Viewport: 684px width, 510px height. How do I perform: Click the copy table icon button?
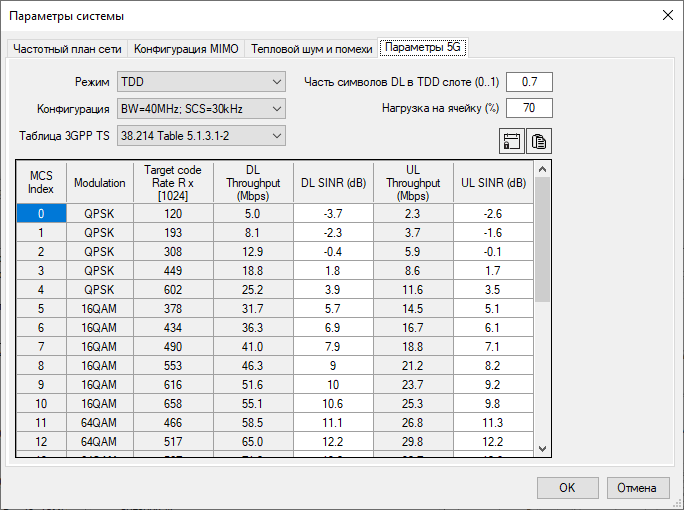point(539,141)
